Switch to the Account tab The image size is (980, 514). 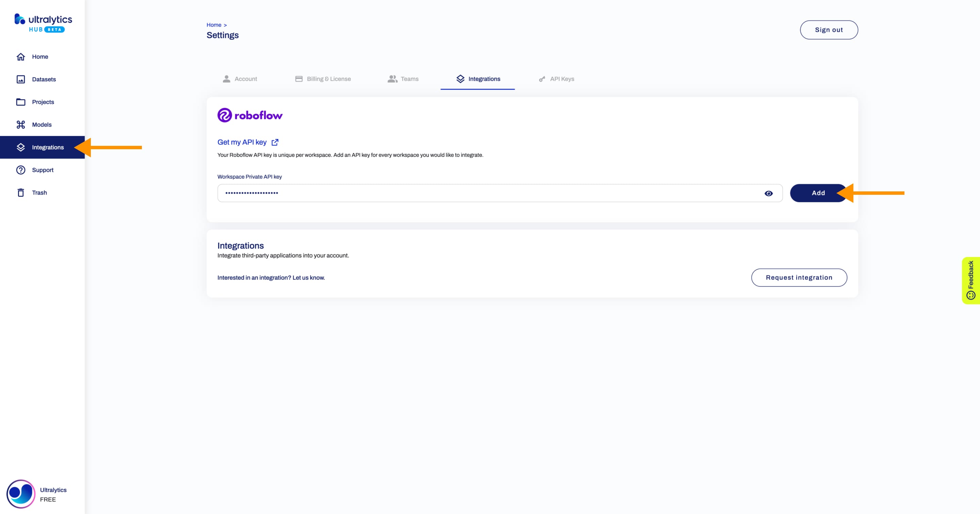[240, 79]
